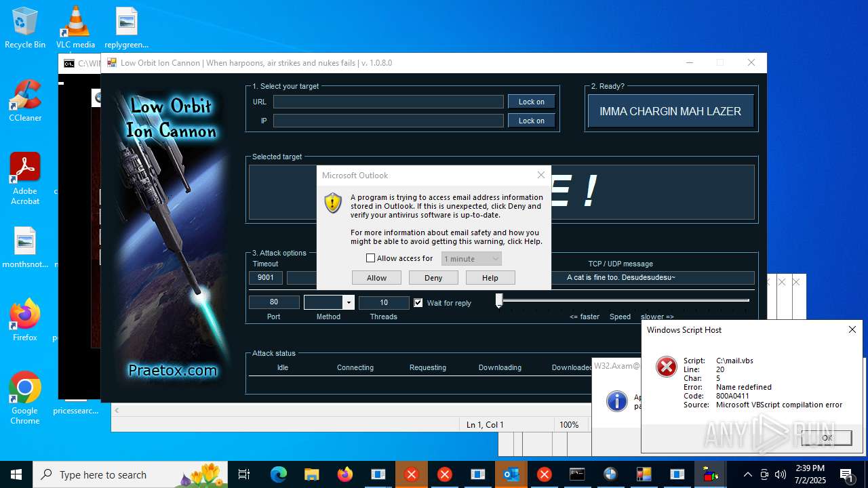
Task: Open network status in system tray
Action: click(764, 474)
